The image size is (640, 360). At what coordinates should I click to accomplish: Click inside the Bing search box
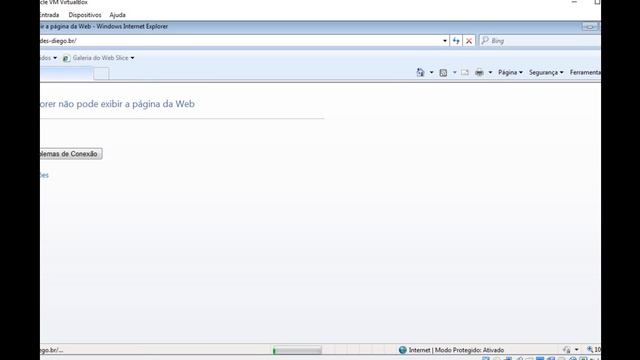(540, 41)
